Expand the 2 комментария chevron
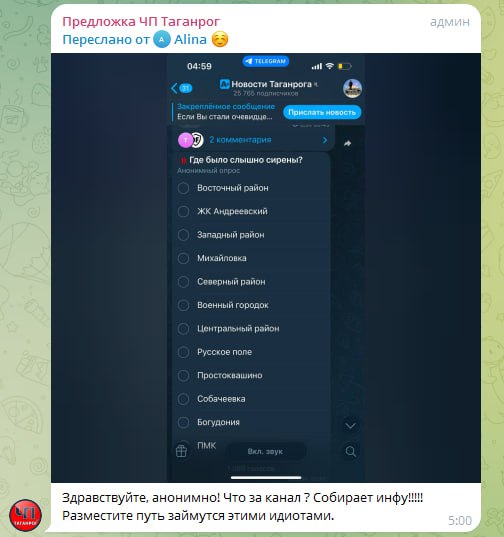Screen dimensions: 504x537 pyautogui.click(x=325, y=140)
